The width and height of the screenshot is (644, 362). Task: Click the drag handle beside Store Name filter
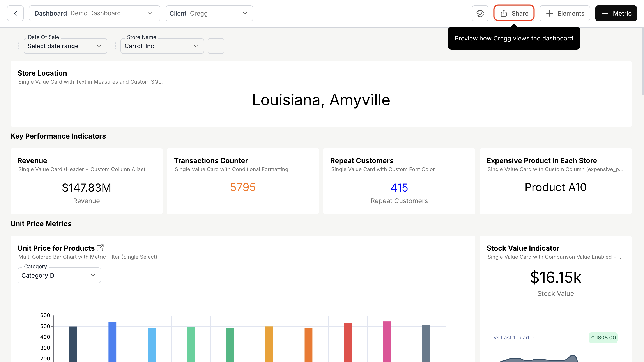click(116, 46)
